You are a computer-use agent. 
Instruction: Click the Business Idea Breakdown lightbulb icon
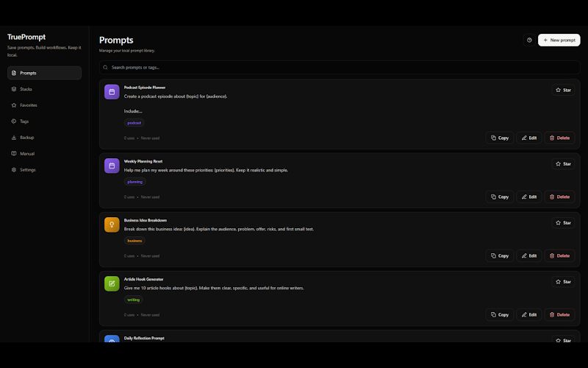pos(112,224)
